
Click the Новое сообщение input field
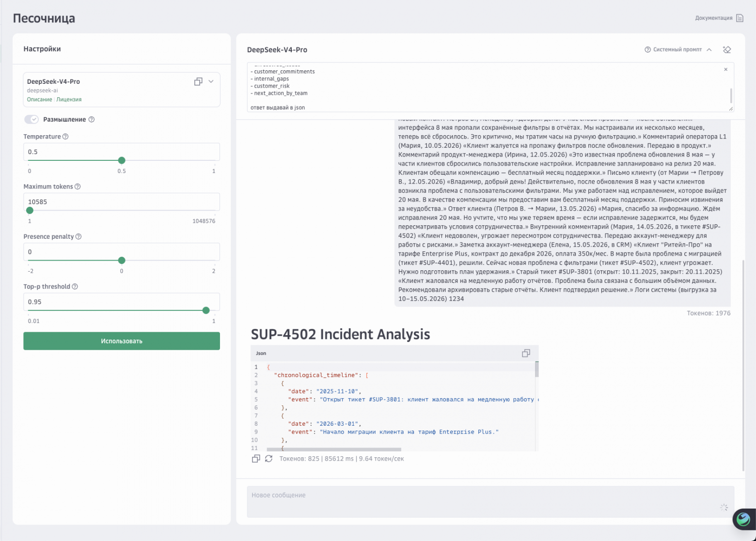click(490, 502)
